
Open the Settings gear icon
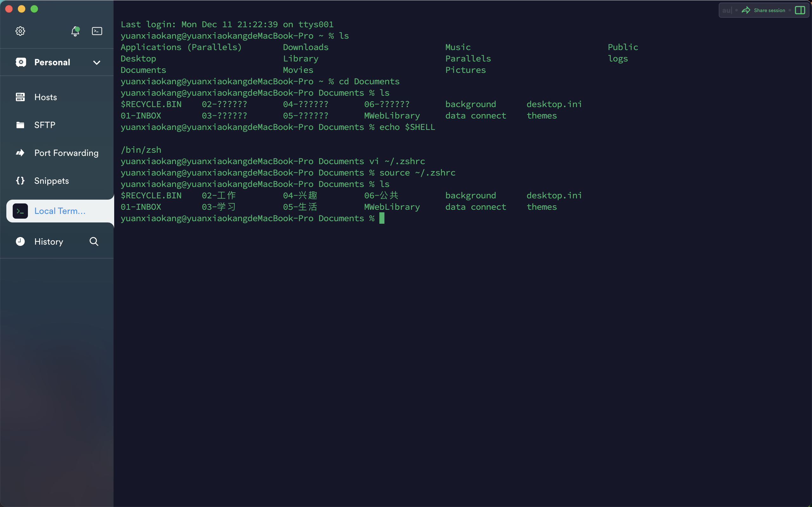coord(21,31)
